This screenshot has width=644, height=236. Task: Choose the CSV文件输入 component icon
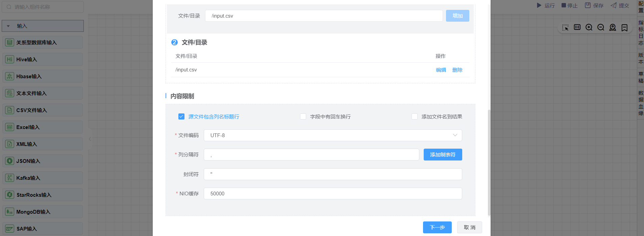10,110
